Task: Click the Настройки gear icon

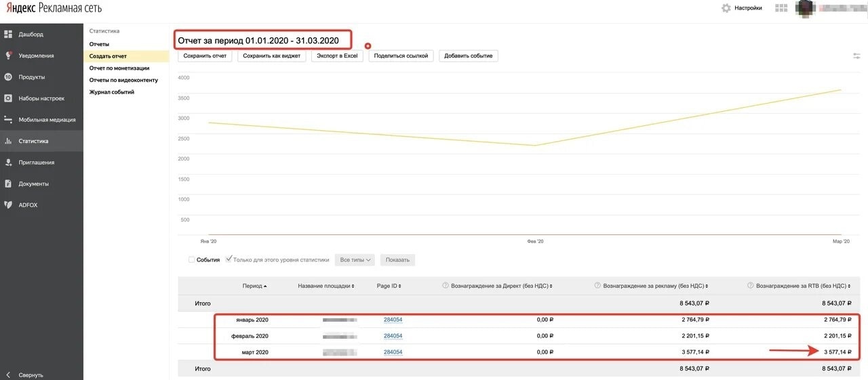Action: (726, 8)
